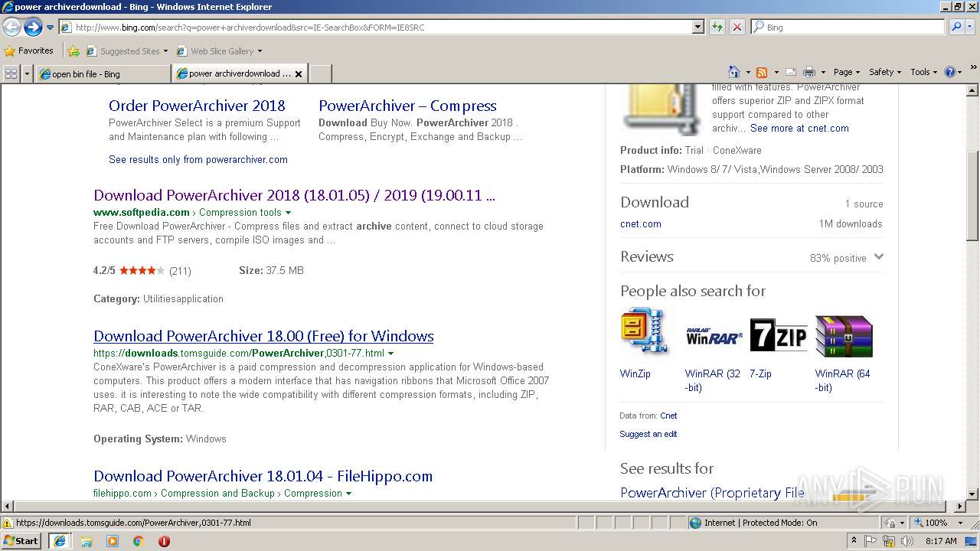Screen dimensions: 980x551
Task: Click the Action Center flag tray icon
Action: (x=871, y=541)
